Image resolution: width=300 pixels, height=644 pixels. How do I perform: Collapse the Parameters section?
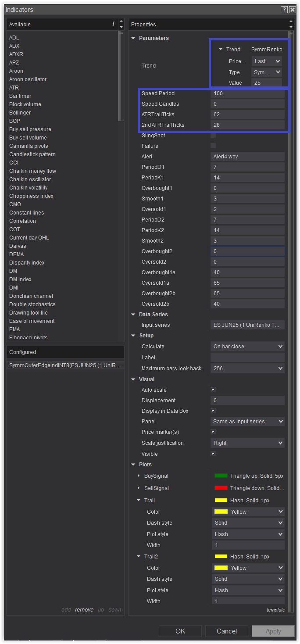pos(133,38)
